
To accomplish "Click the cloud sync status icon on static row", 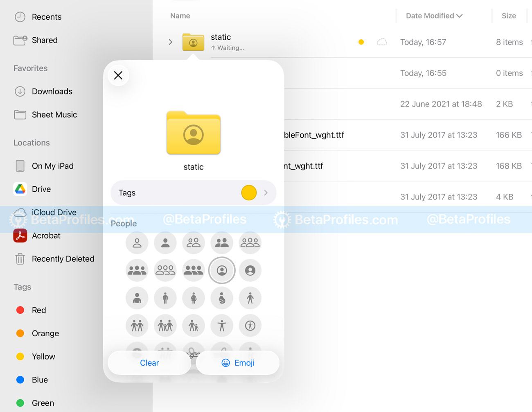I will [x=382, y=42].
